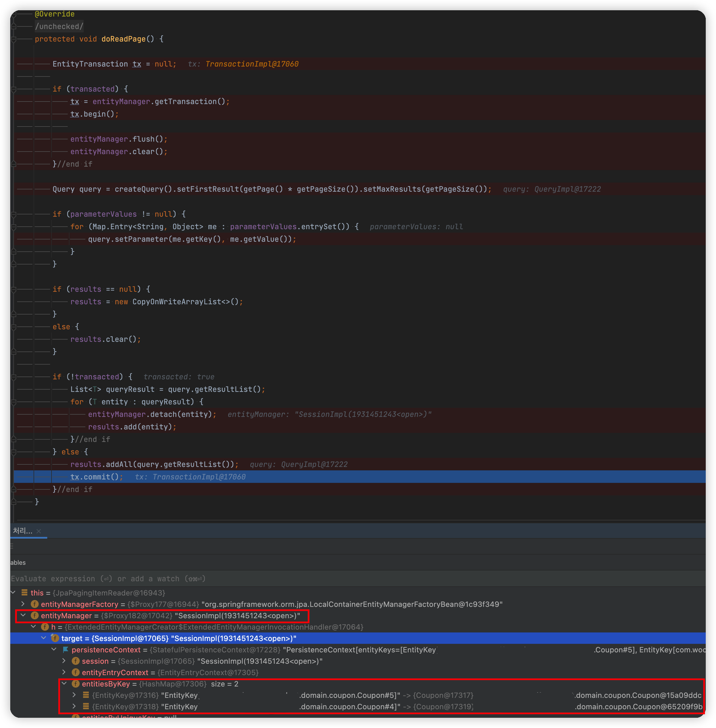
Task: Click the flag icon beside persistenceContext
Action: tap(65, 650)
